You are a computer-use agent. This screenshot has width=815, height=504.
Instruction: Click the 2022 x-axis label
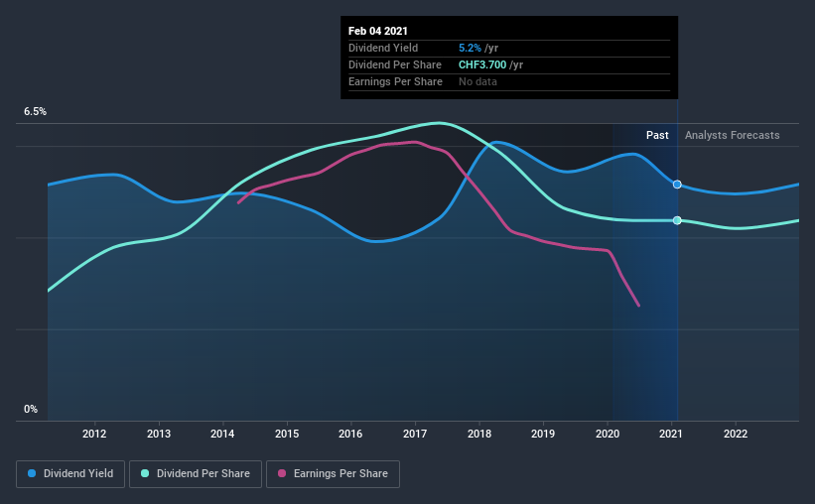pyautogui.click(x=736, y=434)
